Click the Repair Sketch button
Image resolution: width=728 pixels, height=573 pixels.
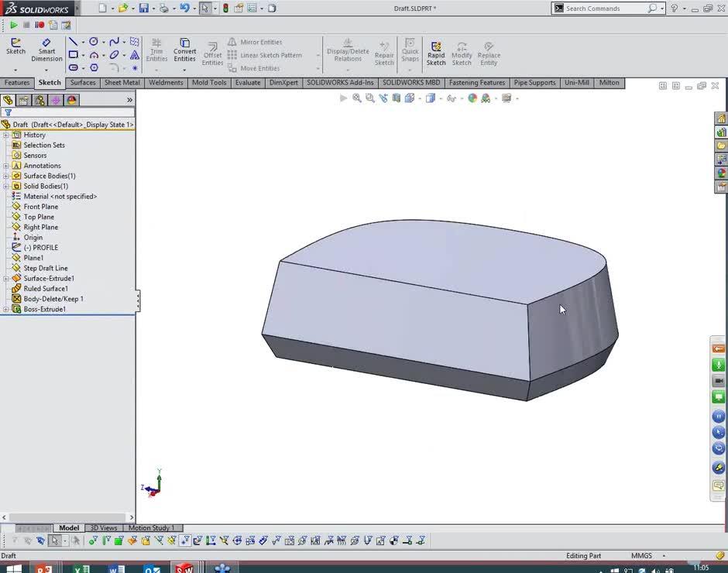point(384,50)
